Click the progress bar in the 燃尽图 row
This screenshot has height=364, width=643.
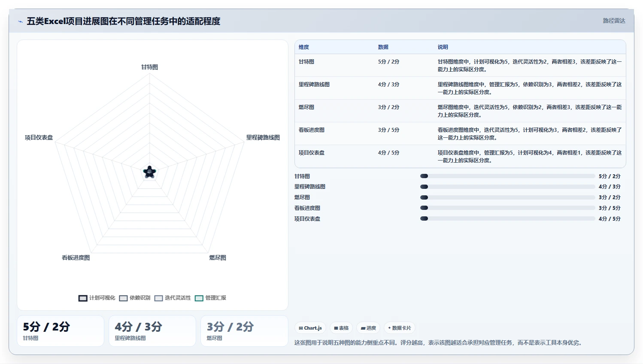pyautogui.click(x=508, y=197)
